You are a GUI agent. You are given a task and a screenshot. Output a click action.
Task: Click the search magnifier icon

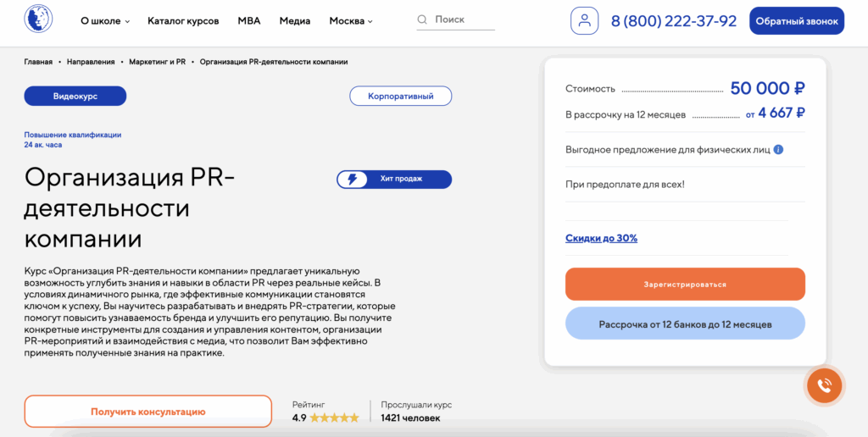(x=422, y=19)
